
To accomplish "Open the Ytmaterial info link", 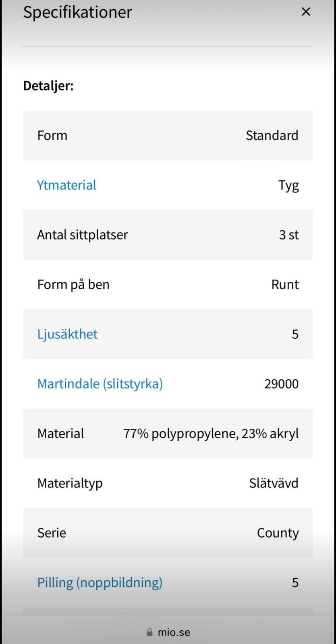I will point(66,185).
